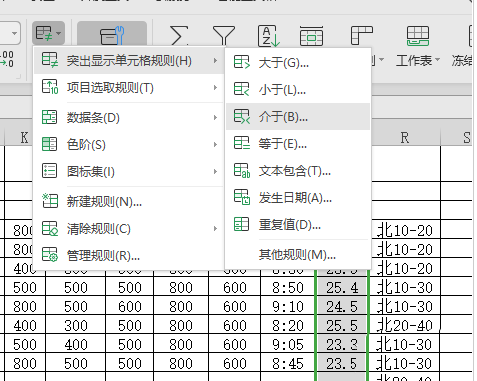Select the cell with 300
The image size is (477, 381).
coord(76,325)
